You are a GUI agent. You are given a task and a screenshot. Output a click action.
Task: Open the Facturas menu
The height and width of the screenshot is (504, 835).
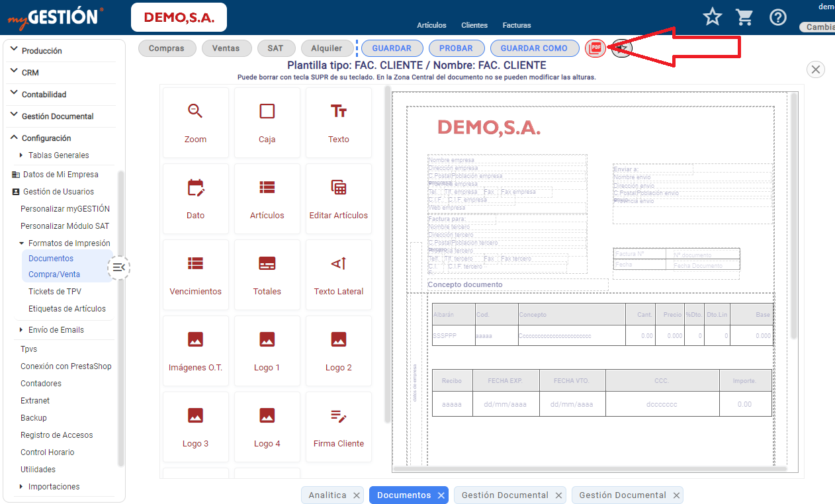tap(517, 25)
